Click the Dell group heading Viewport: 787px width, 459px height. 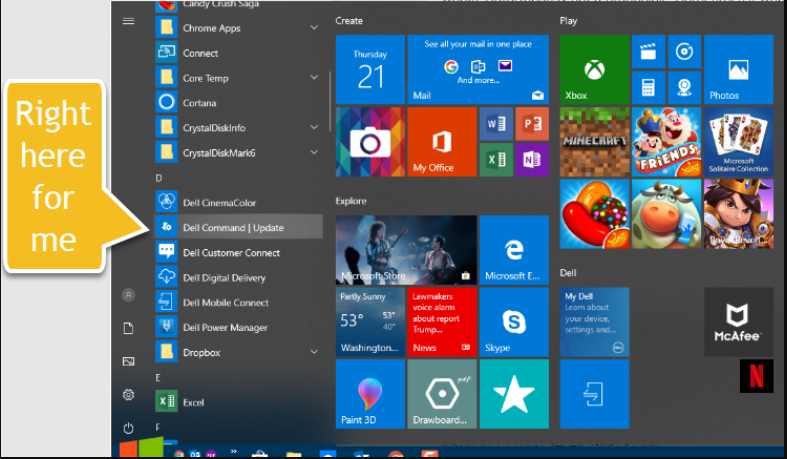pyautogui.click(x=568, y=273)
